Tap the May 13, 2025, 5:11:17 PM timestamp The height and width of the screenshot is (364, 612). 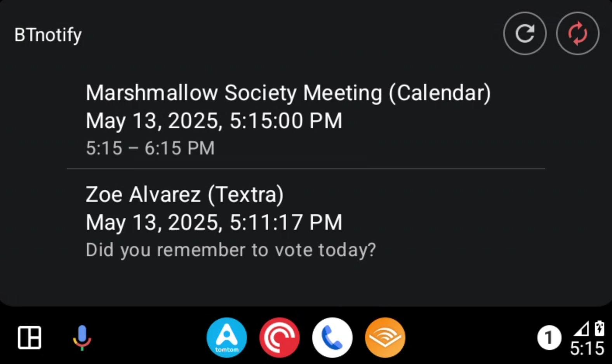pyautogui.click(x=214, y=222)
